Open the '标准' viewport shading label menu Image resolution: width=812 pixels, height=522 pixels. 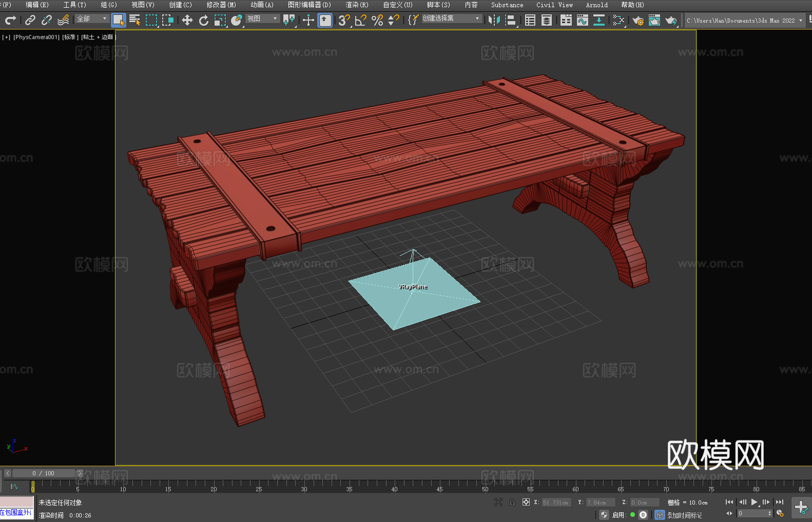pos(70,37)
